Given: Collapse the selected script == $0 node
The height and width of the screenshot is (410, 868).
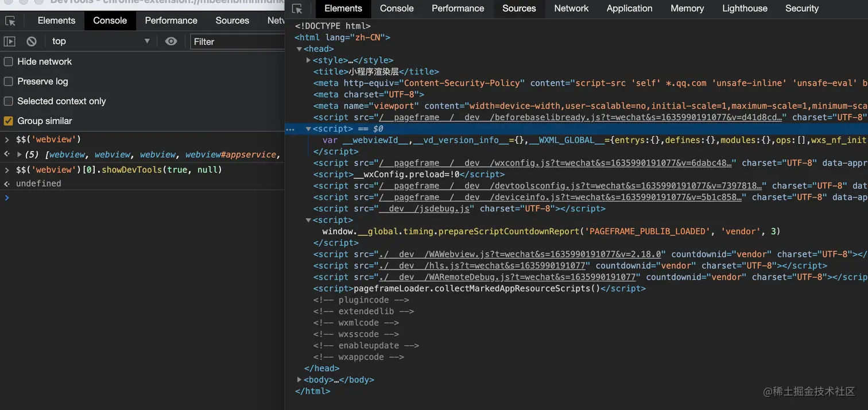Looking at the screenshot, I should click(x=308, y=129).
